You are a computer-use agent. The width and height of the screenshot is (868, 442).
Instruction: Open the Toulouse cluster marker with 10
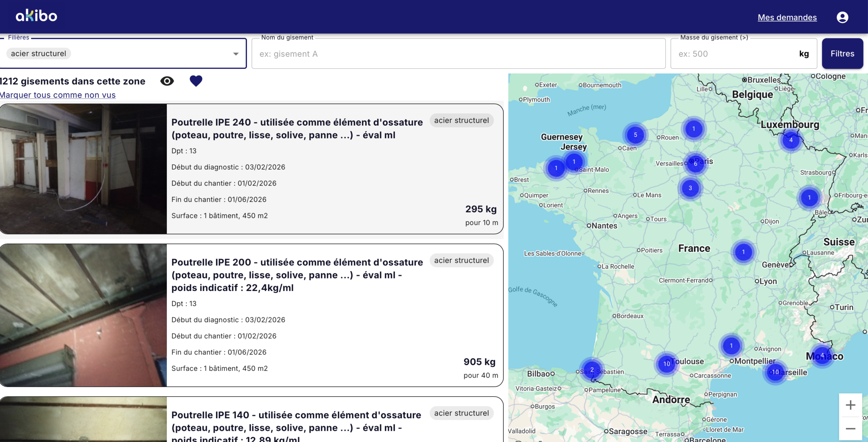tap(666, 364)
